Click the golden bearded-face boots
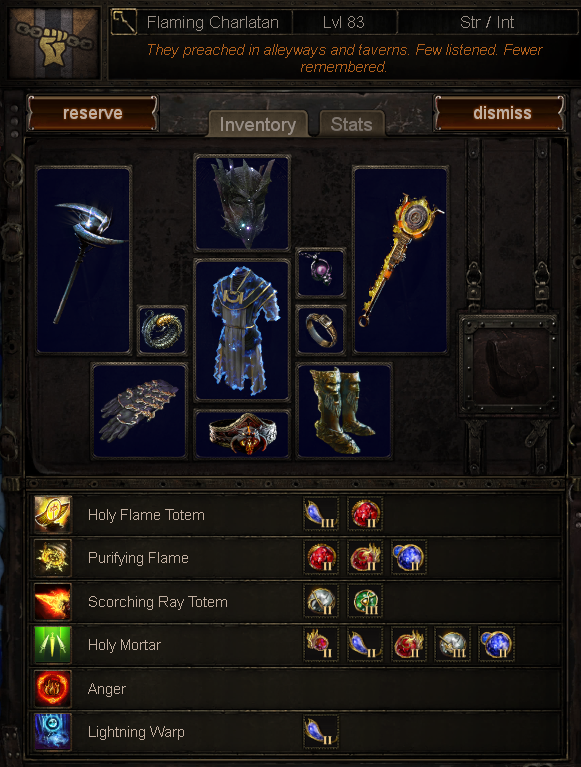 coord(344,411)
